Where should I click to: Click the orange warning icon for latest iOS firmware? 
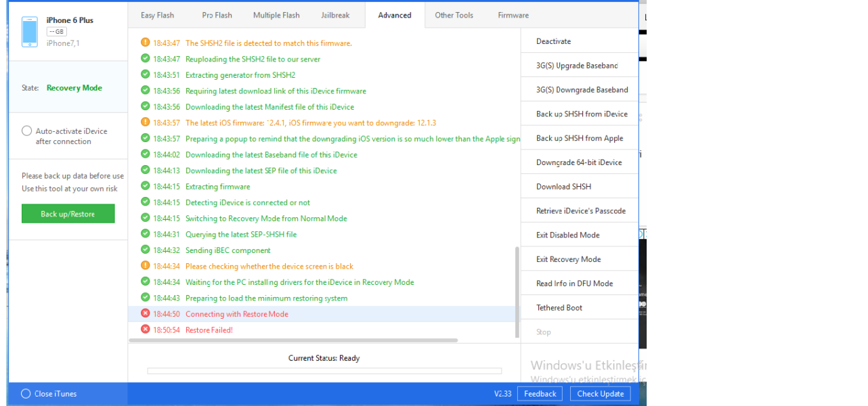click(145, 122)
